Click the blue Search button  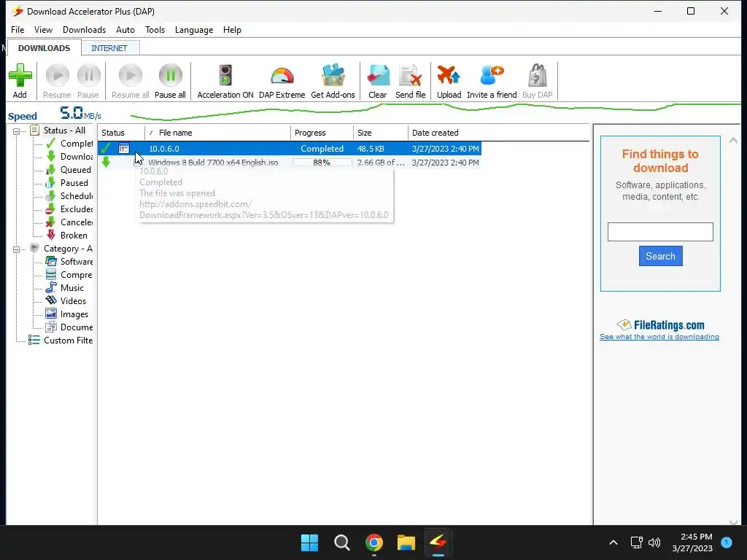(660, 256)
